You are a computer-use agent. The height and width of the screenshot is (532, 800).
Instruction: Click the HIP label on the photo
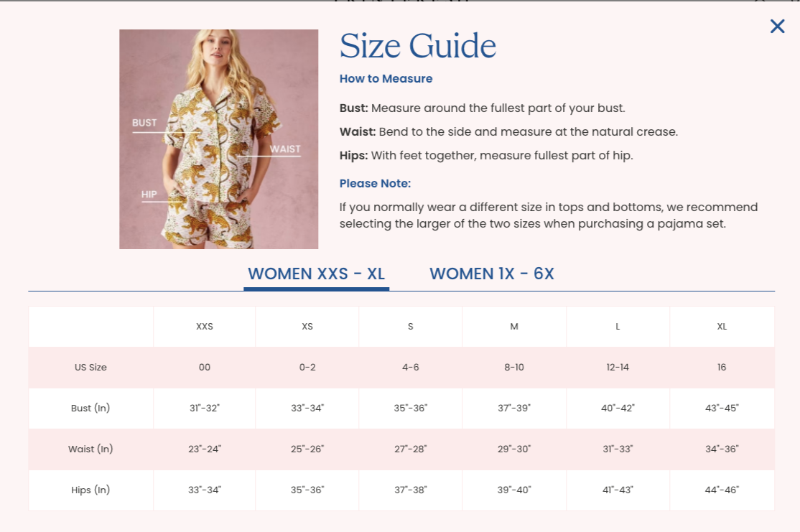tap(149, 195)
